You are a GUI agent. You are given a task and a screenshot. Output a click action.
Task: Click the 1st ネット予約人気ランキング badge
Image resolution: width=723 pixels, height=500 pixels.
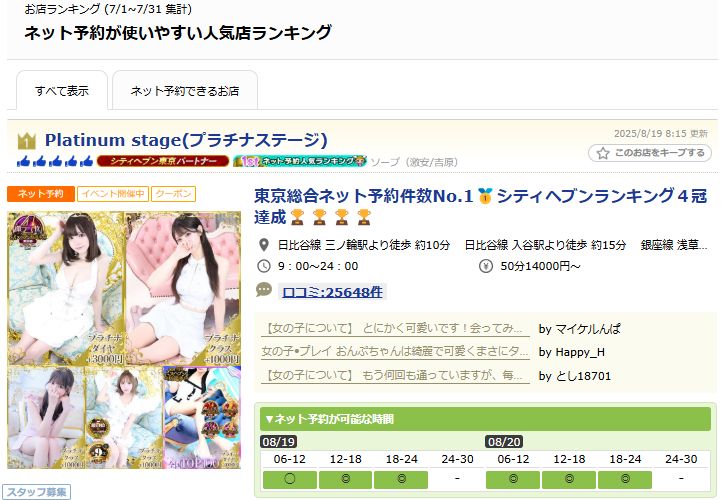(300, 161)
